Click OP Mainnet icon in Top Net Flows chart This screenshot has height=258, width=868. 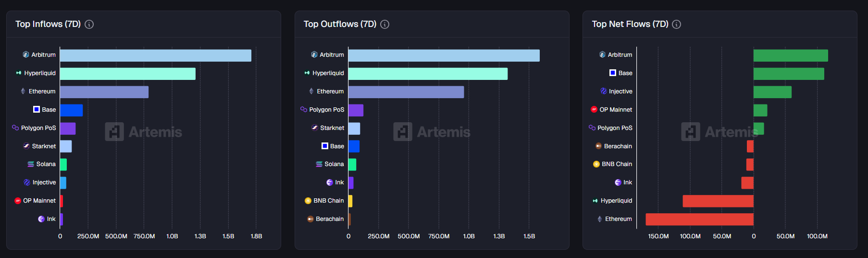click(x=594, y=109)
